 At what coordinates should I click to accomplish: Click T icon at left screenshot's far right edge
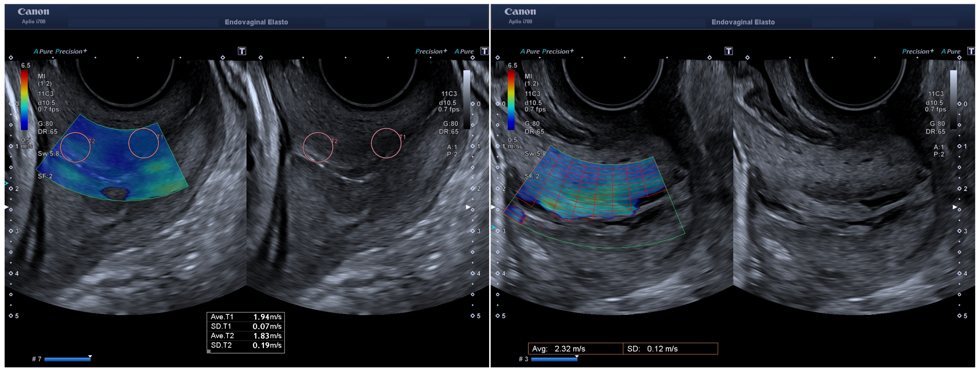(484, 51)
